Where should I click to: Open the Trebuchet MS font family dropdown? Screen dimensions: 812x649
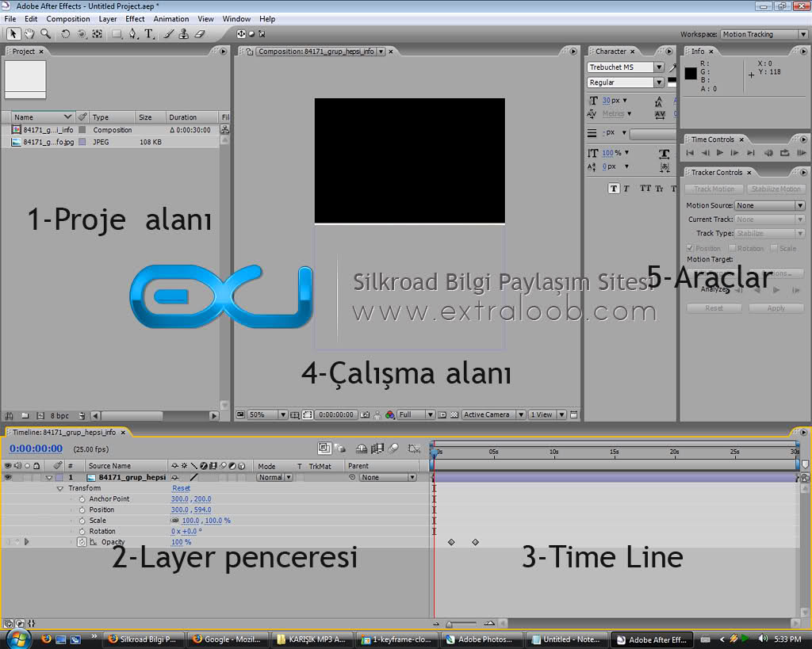(x=625, y=67)
